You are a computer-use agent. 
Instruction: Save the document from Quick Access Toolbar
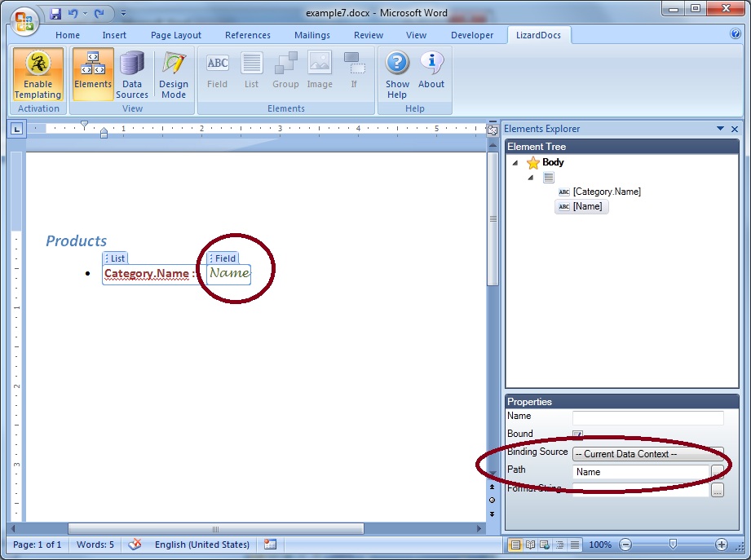(x=55, y=13)
